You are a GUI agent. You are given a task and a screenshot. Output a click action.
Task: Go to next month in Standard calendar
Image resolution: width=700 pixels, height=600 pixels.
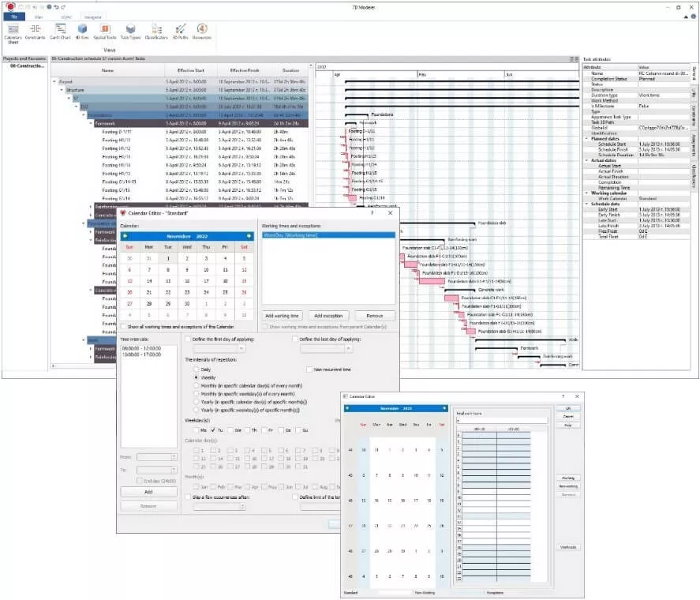click(x=249, y=235)
